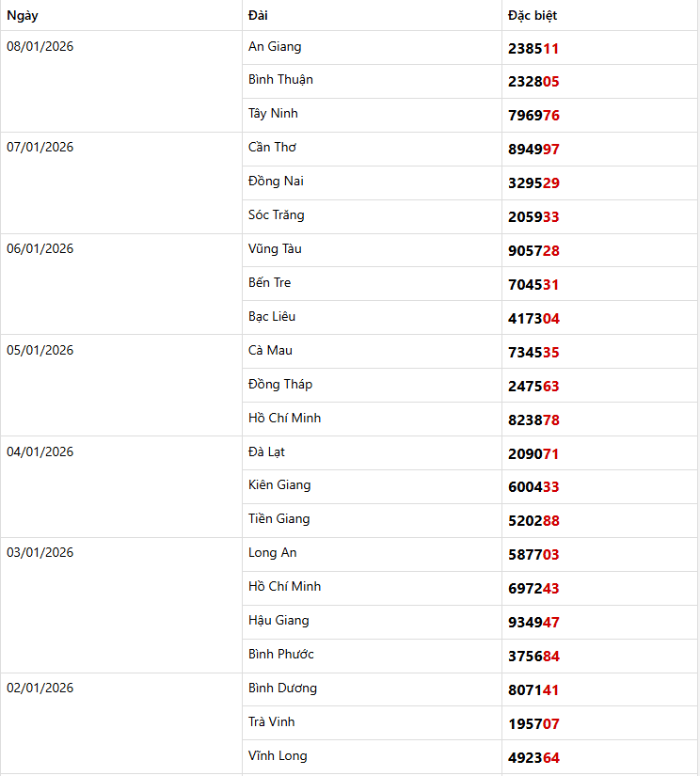Screen dimensions: 700x776
Task: Select the Đà Lạt station name
Action: [266, 452]
